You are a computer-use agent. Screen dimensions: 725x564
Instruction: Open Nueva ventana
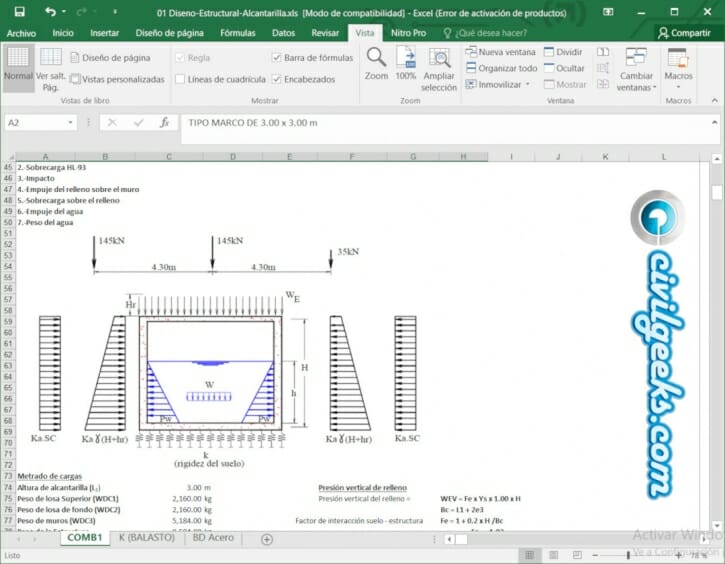point(500,52)
